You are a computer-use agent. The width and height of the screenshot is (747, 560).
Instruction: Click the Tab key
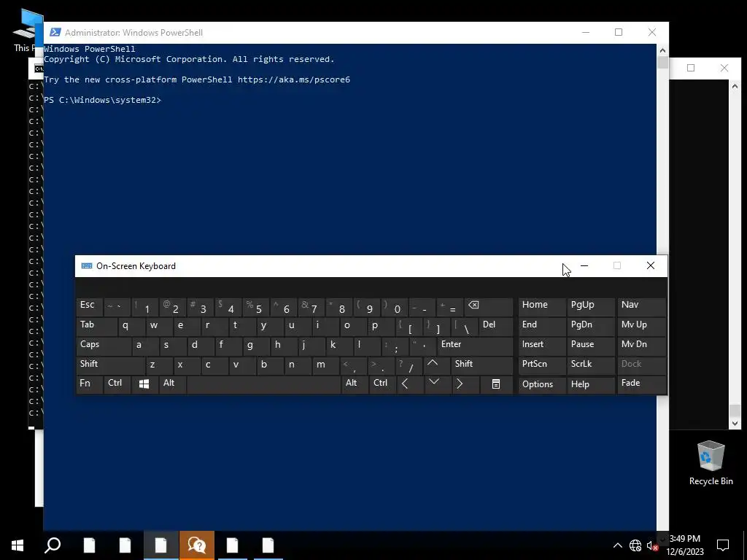tap(96, 326)
